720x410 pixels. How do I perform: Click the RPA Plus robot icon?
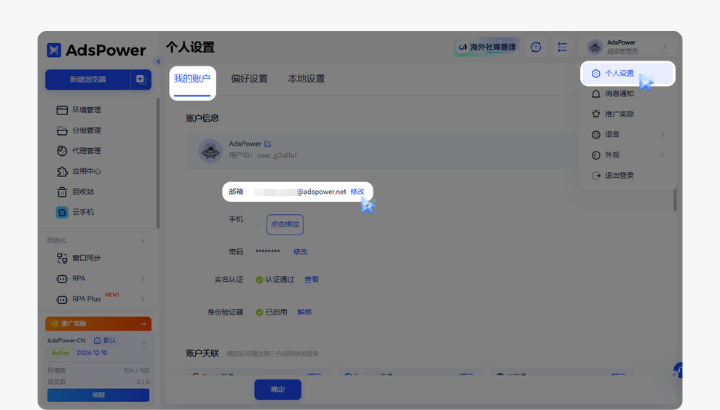point(62,299)
